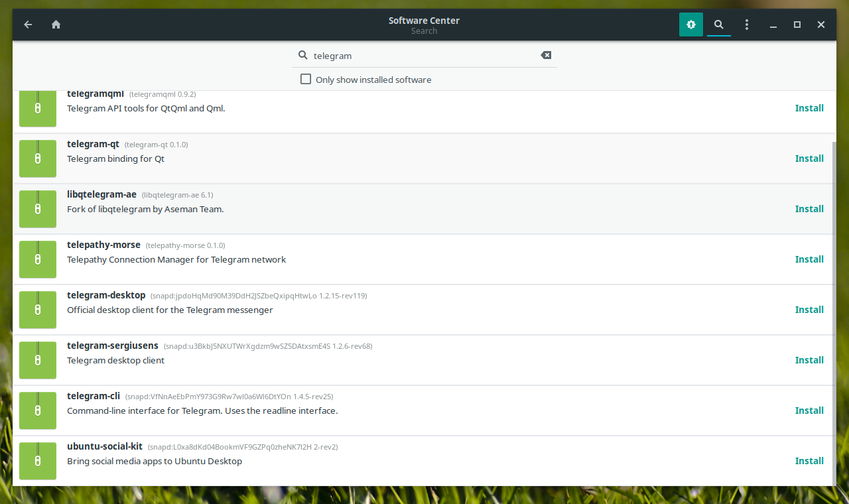
Task: Click the telegram-qt package icon
Action: pyautogui.click(x=38, y=158)
